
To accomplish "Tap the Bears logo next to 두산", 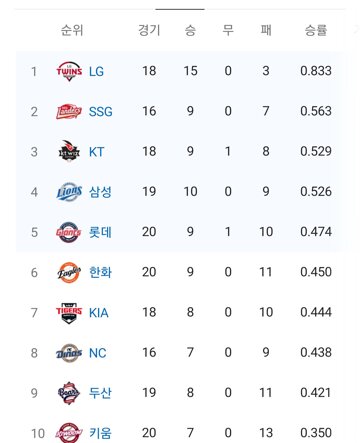I will tap(69, 393).
